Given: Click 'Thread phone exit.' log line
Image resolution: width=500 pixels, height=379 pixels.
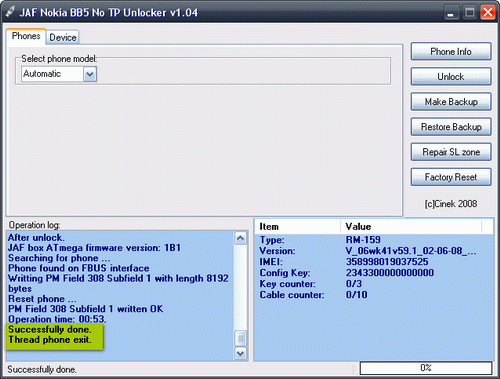Looking at the screenshot, I should pos(50,340).
